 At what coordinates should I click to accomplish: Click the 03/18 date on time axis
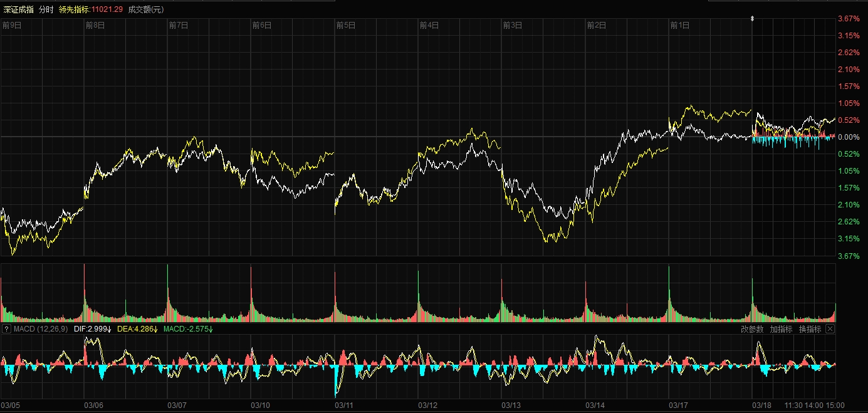click(763, 405)
